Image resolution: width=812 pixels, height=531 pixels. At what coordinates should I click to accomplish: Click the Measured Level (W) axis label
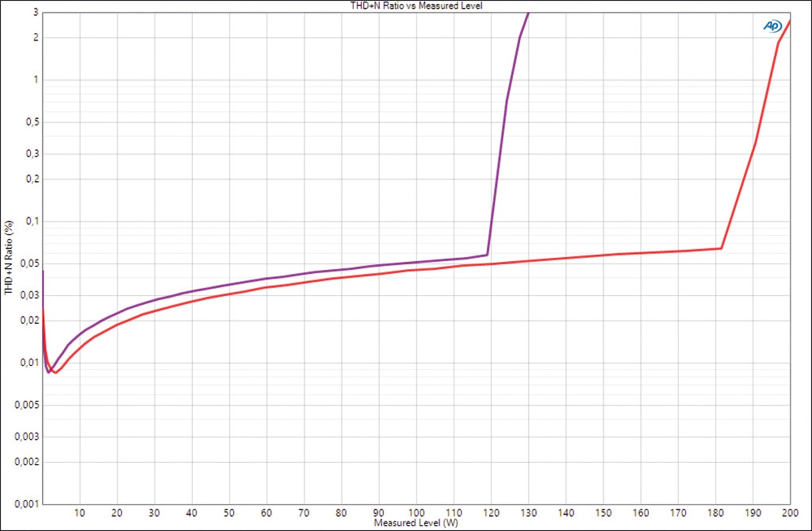(416, 523)
